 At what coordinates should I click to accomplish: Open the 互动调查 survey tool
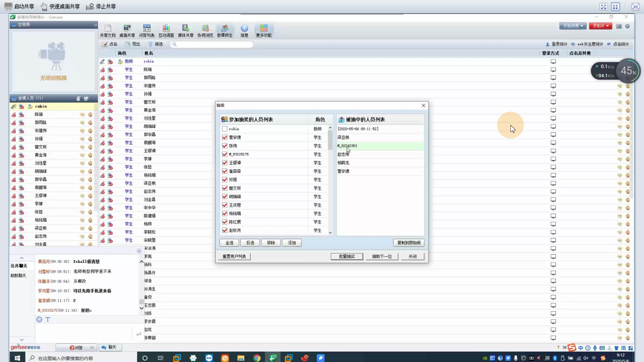(166, 31)
